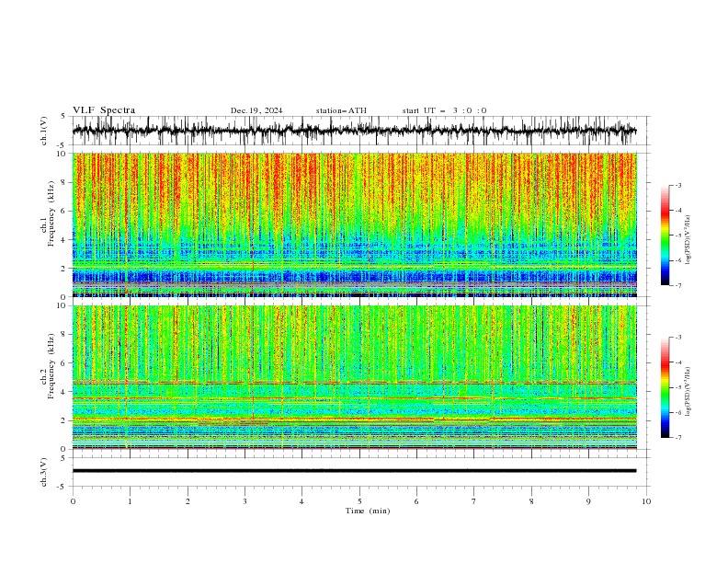The image size is (728, 563).
Task: Click the "-3" tick on ch.2 color bar
Action: (677, 338)
